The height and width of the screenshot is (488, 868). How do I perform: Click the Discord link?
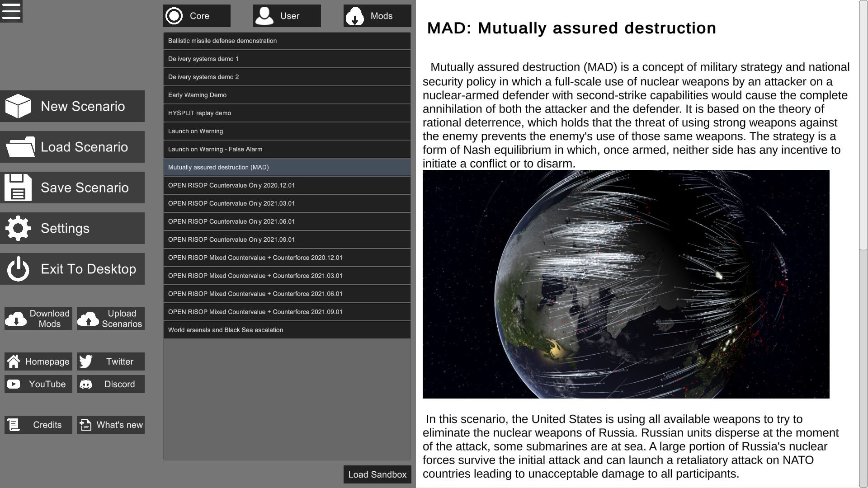110,384
